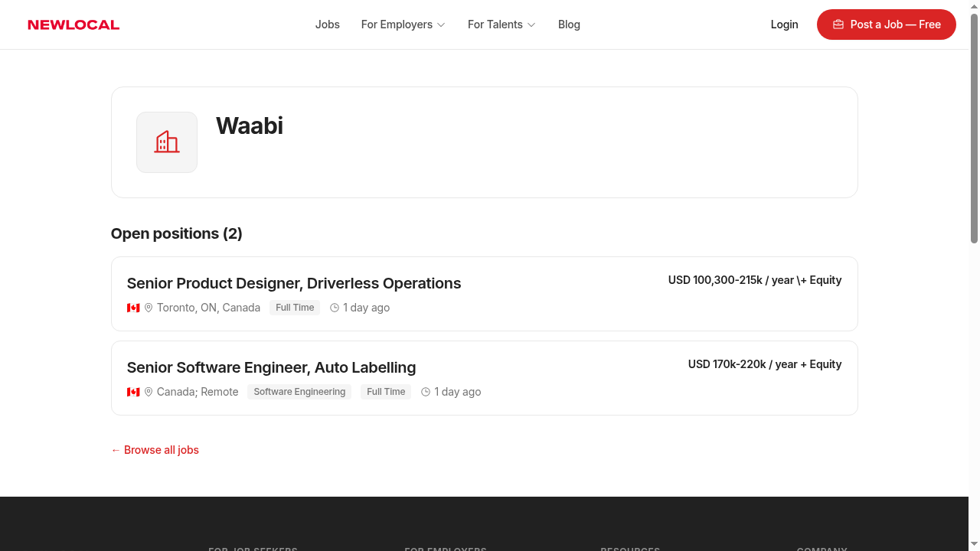Screen dimensions: 980x551
Task: Click location pin icon beside Canada; Remote
Action: 149,392
